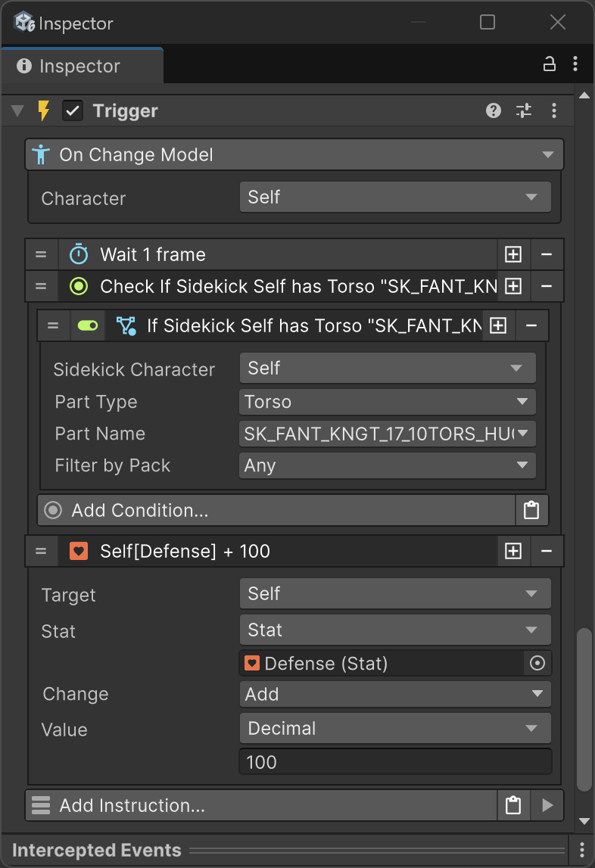Screen dimensions: 595x868
Task: Toggle the Check If Sidekick instruction's green circle
Action: (79, 286)
